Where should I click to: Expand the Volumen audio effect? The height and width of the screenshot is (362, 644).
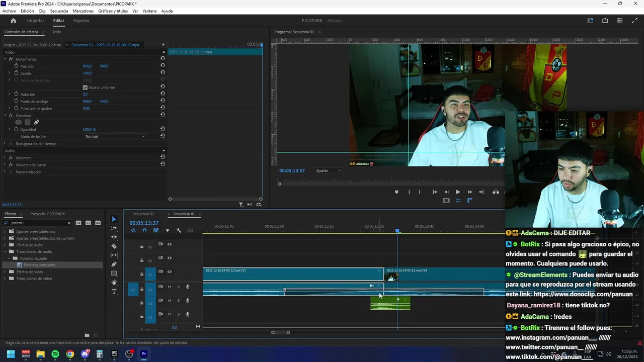click(x=5, y=157)
